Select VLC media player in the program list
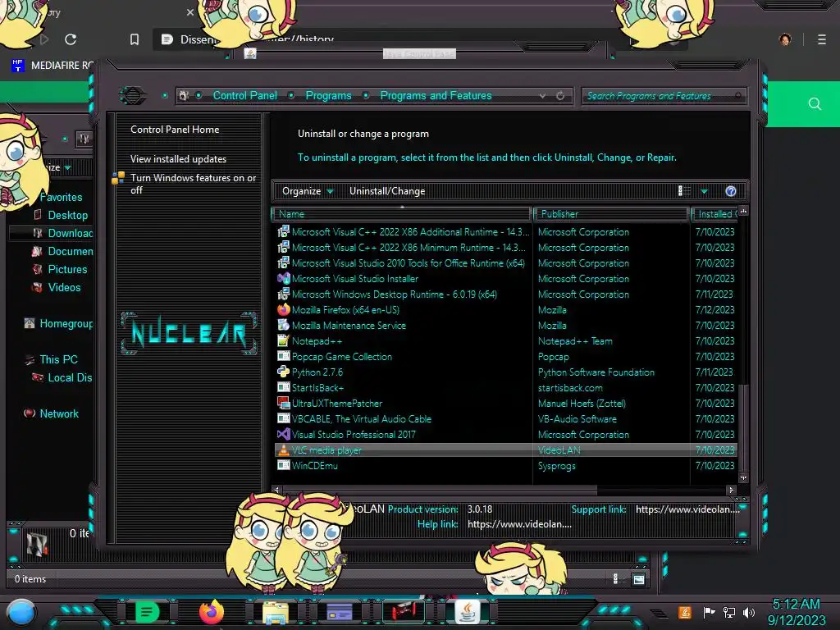840x630 pixels. click(505, 450)
